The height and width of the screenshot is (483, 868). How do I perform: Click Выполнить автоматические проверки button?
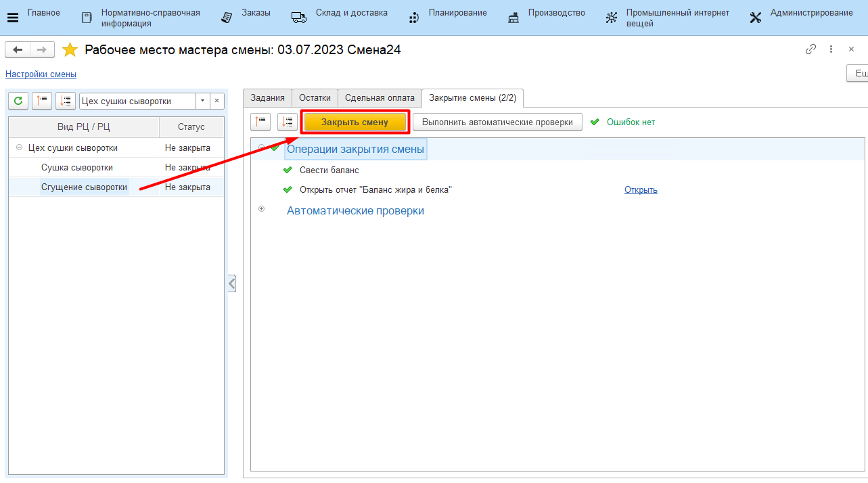(x=497, y=122)
